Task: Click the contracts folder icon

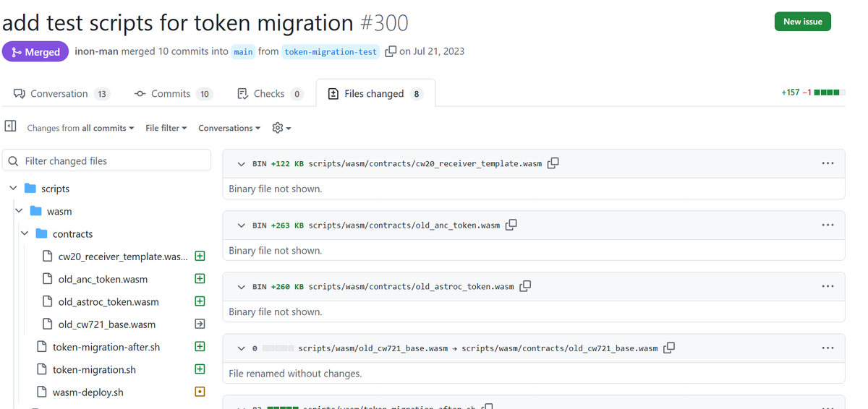Action: pyautogui.click(x=41, y=233)
